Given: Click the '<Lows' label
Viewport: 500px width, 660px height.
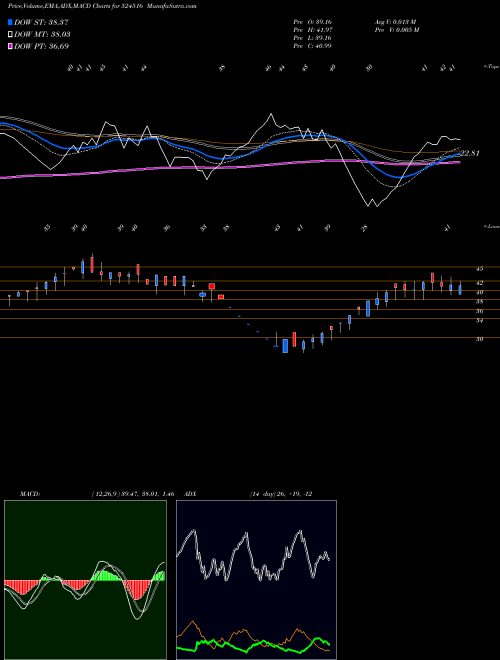Looking at the screenshot, I should tap(492, 226).
